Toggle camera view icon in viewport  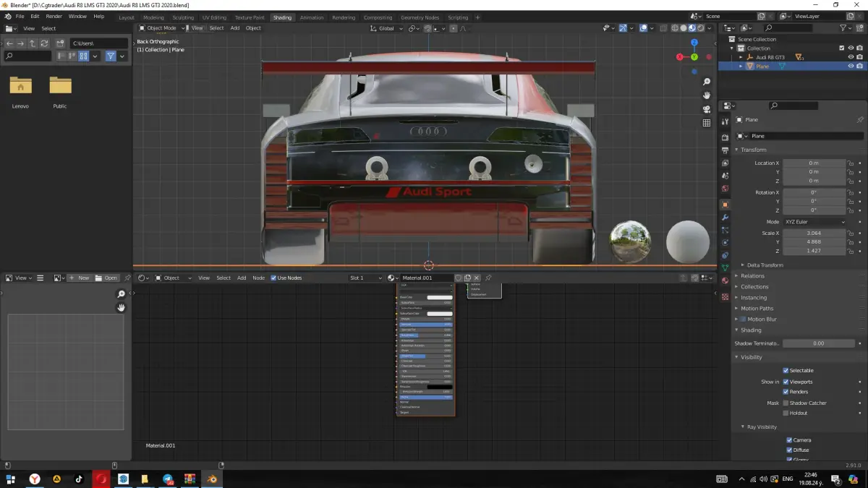pyautogui.click(x=707, y=109)
